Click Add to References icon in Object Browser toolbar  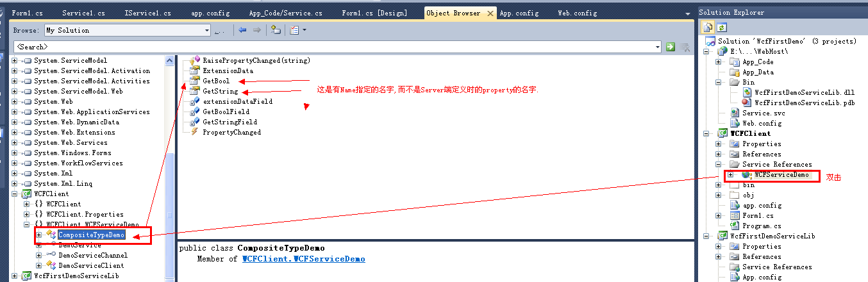coord(276,30)
